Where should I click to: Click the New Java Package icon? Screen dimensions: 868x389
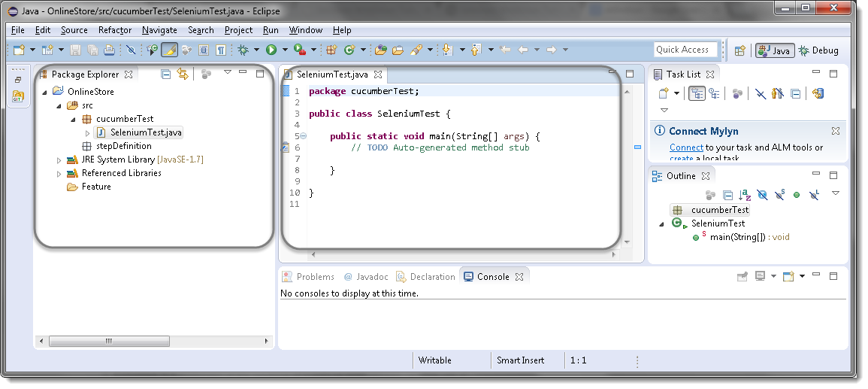pos(331,50)
